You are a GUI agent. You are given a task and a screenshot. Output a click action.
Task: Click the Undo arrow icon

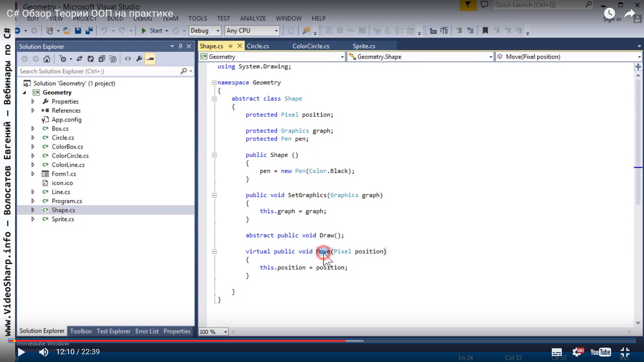click(104, 31)
